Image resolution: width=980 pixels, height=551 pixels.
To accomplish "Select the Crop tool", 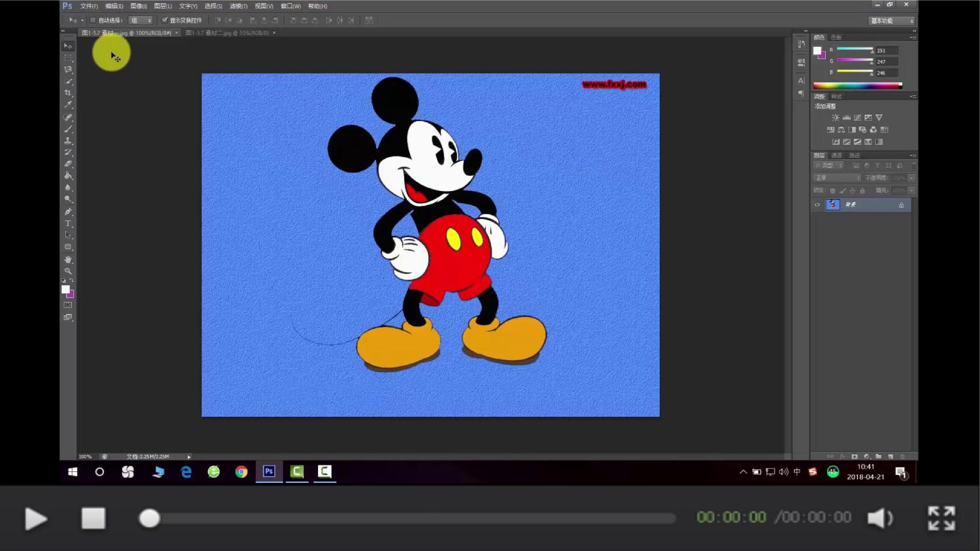I will click(x=68, y=93).
